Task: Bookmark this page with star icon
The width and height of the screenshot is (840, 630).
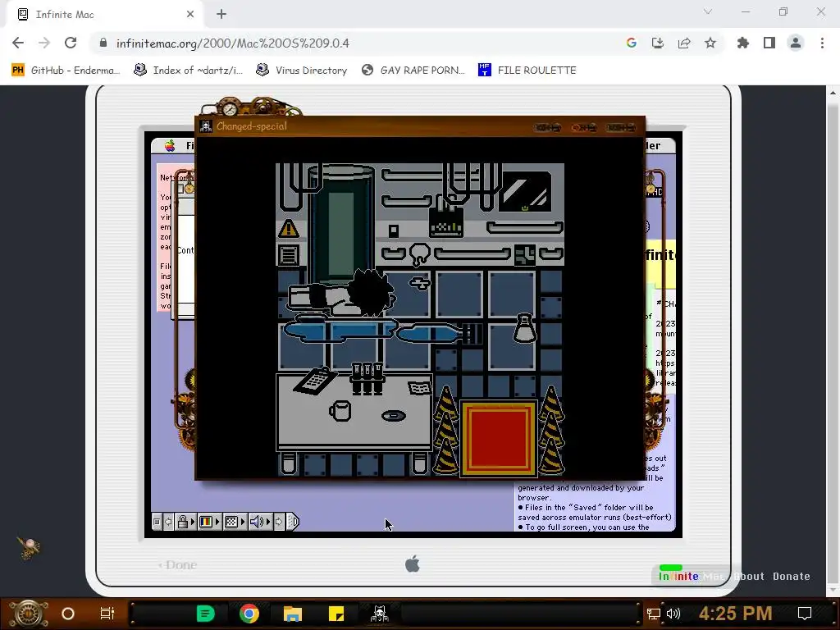Action: (x=710, y=43)
